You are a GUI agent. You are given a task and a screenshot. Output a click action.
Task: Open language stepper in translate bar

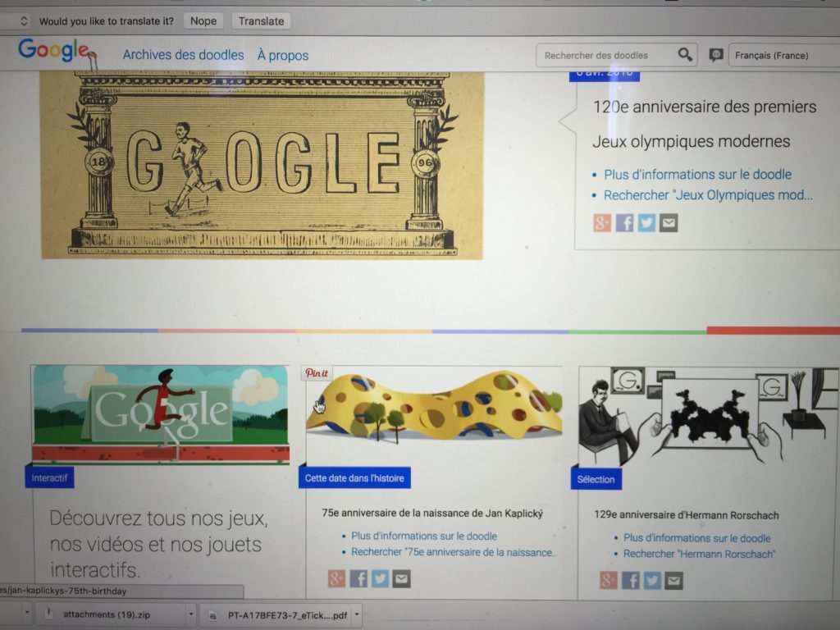point(24,21)
